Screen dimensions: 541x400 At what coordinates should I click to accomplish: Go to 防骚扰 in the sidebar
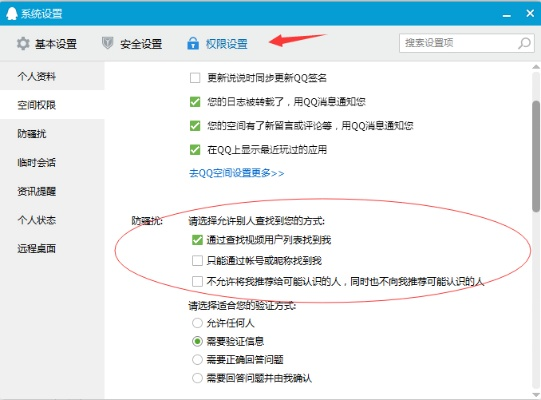(x=52, y=134)
